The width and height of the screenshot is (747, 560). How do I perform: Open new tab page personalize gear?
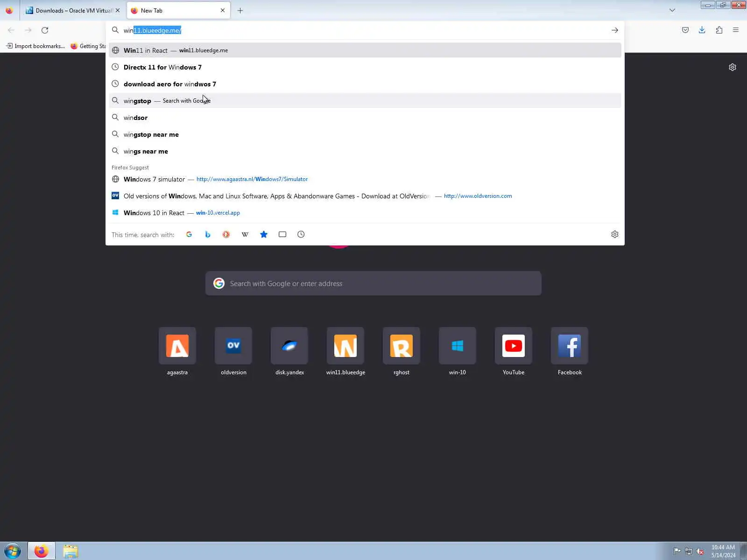[733, 67]
